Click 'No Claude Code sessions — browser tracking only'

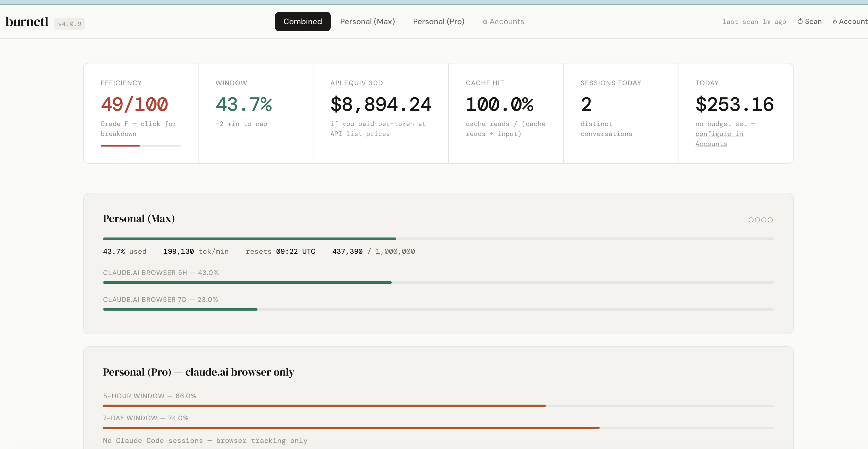(205, 441)
